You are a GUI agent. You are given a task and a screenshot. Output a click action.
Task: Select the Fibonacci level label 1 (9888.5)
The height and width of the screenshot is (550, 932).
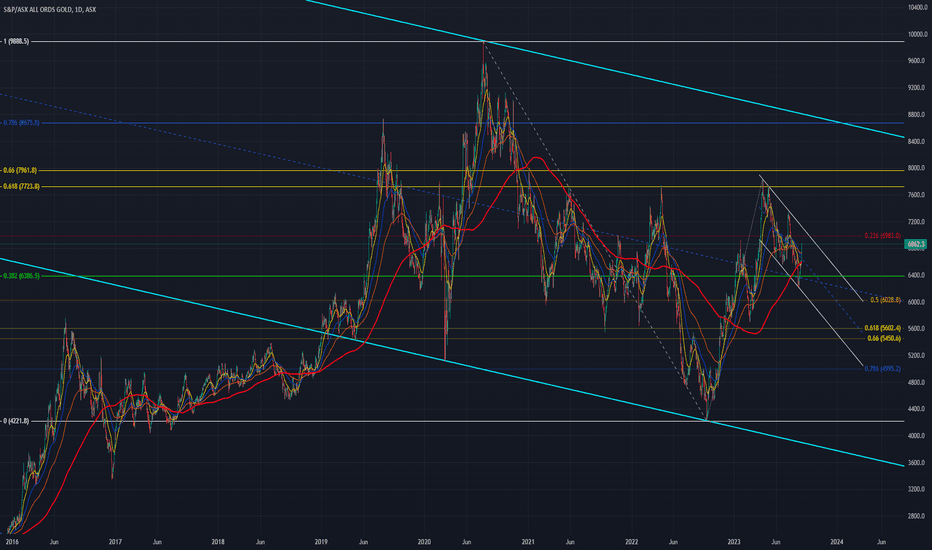click(16, 42)
